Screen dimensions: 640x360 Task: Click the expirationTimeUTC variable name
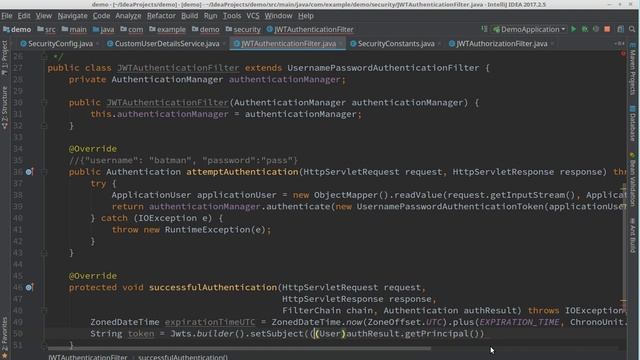[x=210, y=322]
